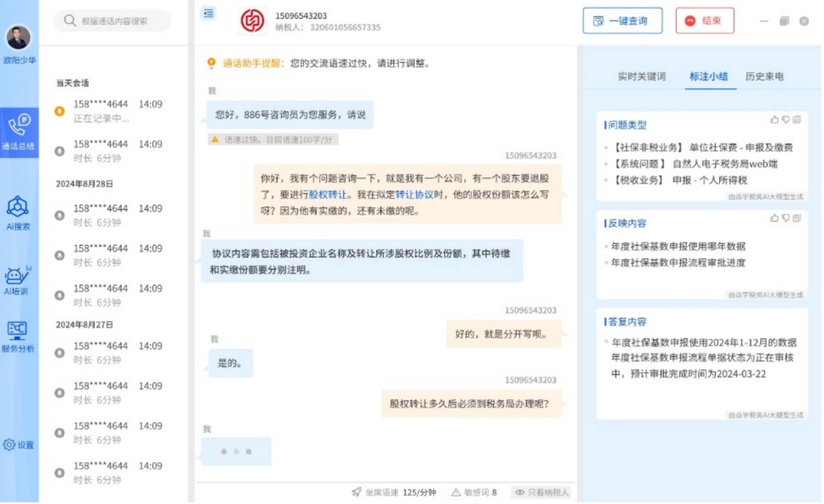Viewport: 824px width, 504px height.
Task: Click the 一键查询 button
Action: 622,20
